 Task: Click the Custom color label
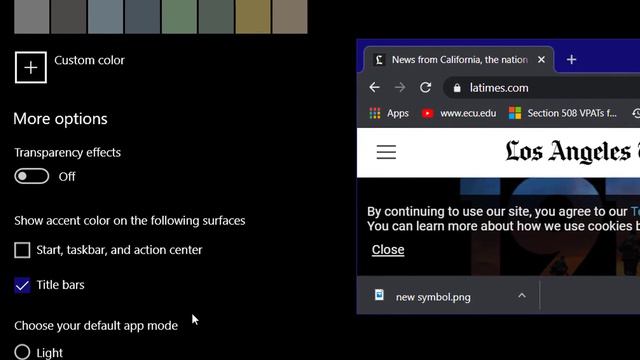click(x=89, y=60)
